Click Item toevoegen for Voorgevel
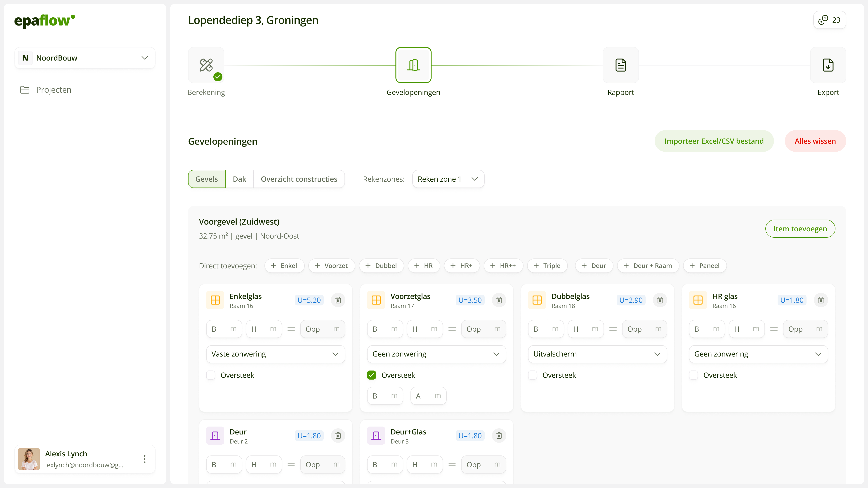 click(x=800, y=229)
